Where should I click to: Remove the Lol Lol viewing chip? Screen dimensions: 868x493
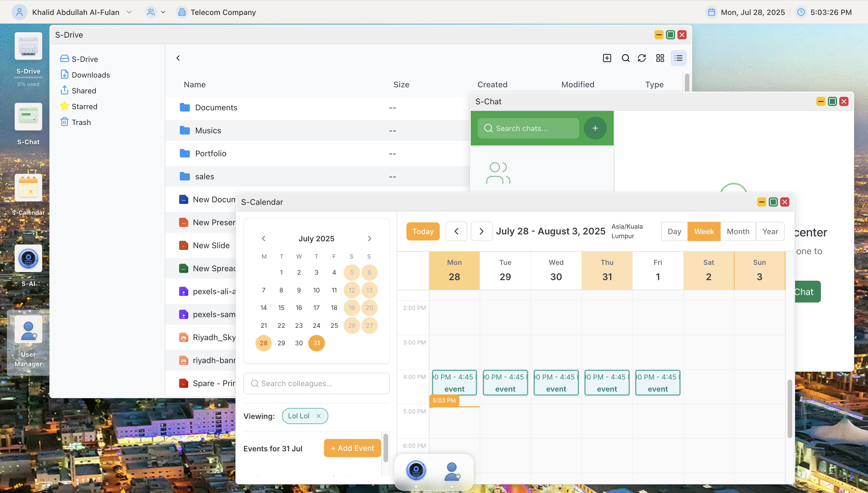(x=318, y=416)
